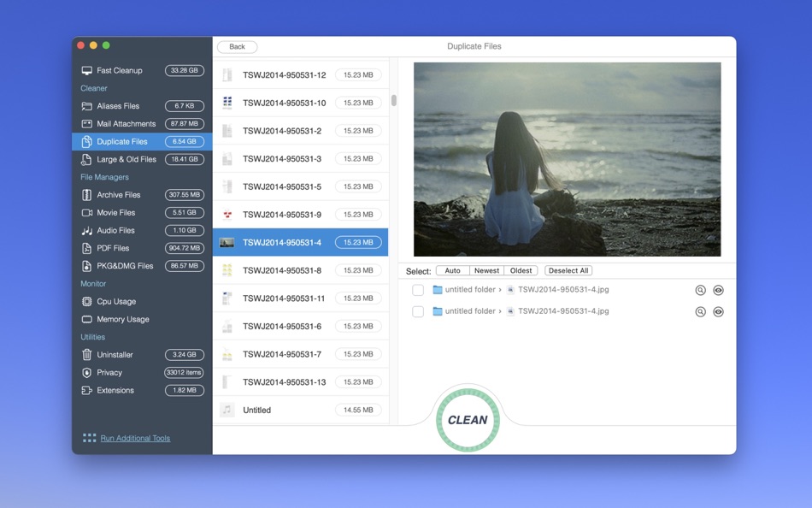Viewport: 812px width, 508px height.
Task: Reveal first duplicate with magnifier icon
Action: coord(700,290)
